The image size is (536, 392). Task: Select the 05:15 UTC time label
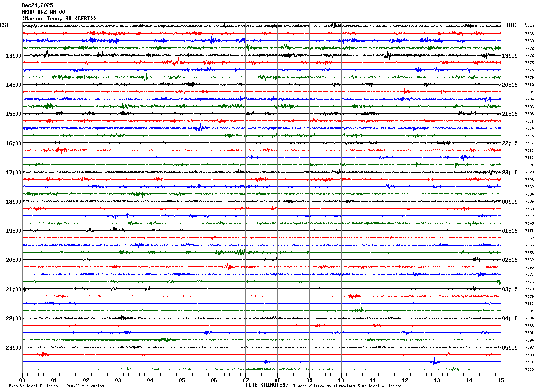coord(510,348)
